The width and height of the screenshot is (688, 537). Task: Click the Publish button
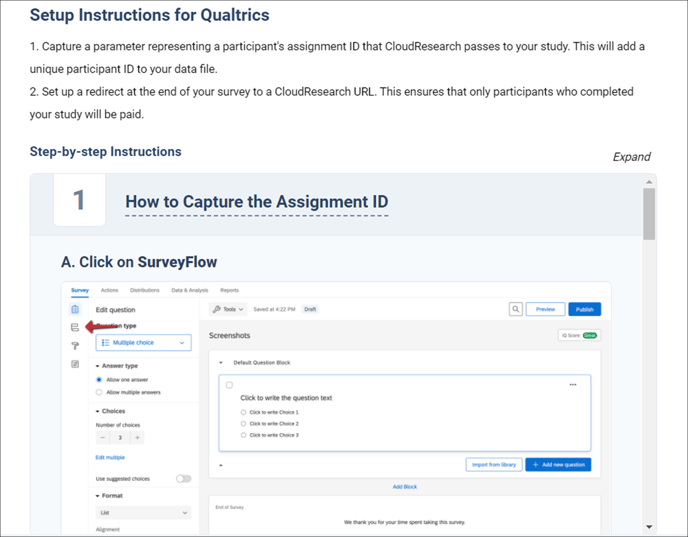[584, 309]
